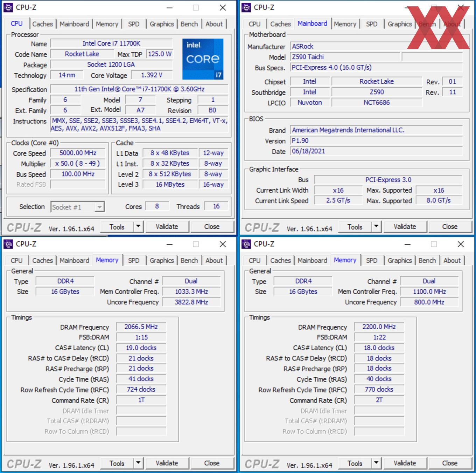The width and height of the screenshot is (476, 473).
Task: Switch to CPU tab in bottom-right Memory window
Action: tap(254, 260)
